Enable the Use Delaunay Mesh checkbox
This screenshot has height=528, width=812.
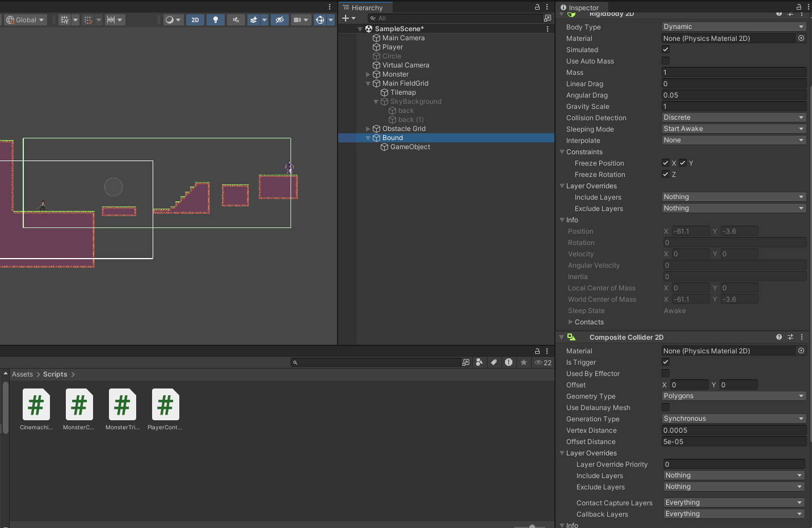[666, 407]
